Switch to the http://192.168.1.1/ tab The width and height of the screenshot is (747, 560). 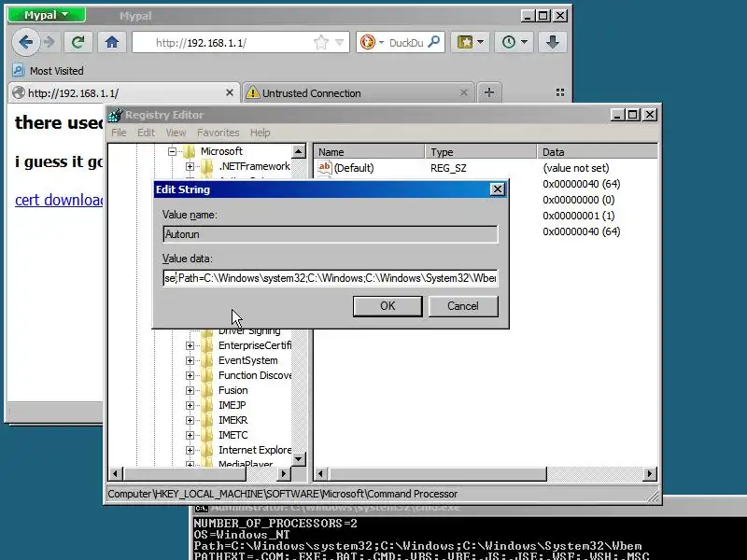pos(124,92)
